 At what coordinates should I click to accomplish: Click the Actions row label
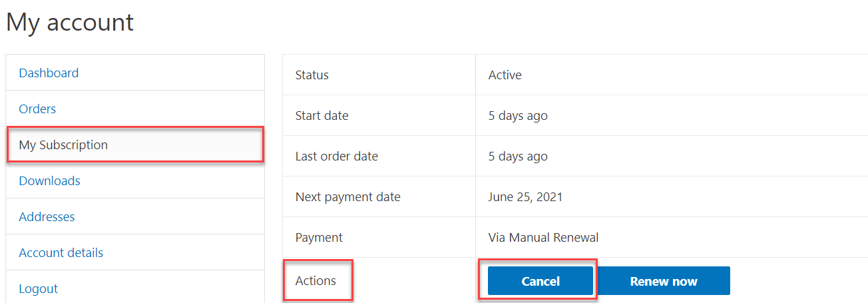316,281
